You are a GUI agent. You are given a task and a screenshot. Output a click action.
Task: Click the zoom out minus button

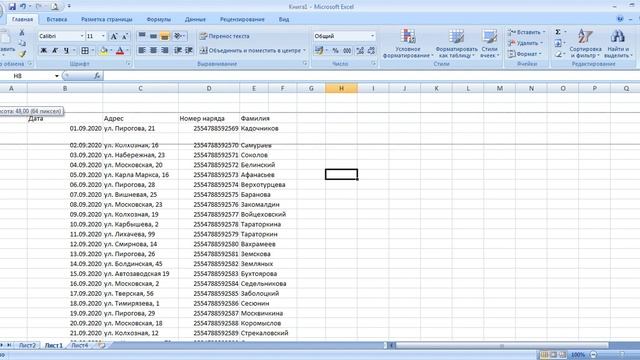(x=594, y=355)
